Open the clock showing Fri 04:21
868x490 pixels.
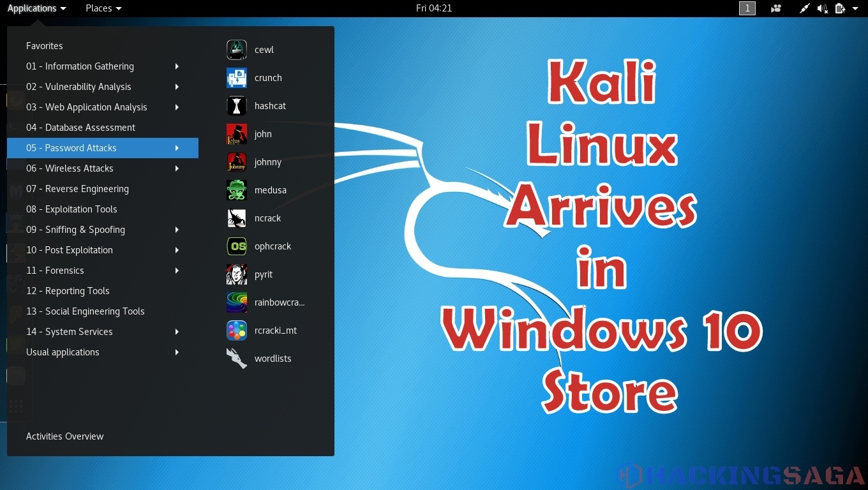[x=434, y=8]
